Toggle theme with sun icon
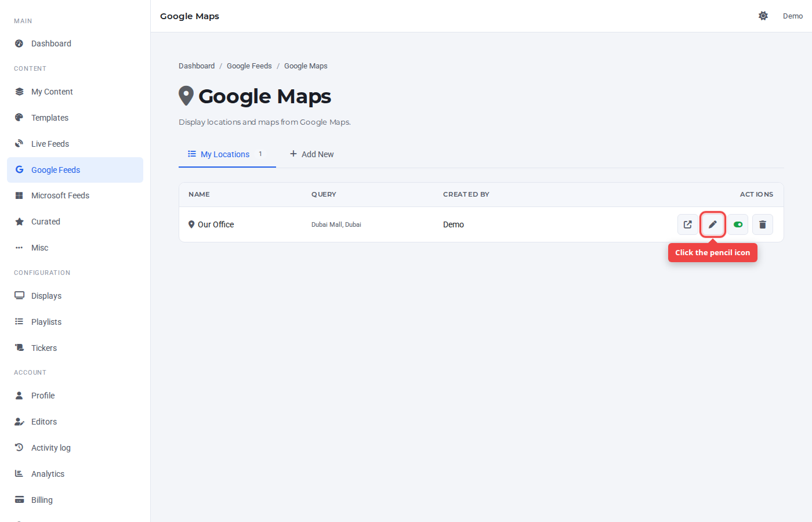 click(763, 16)
